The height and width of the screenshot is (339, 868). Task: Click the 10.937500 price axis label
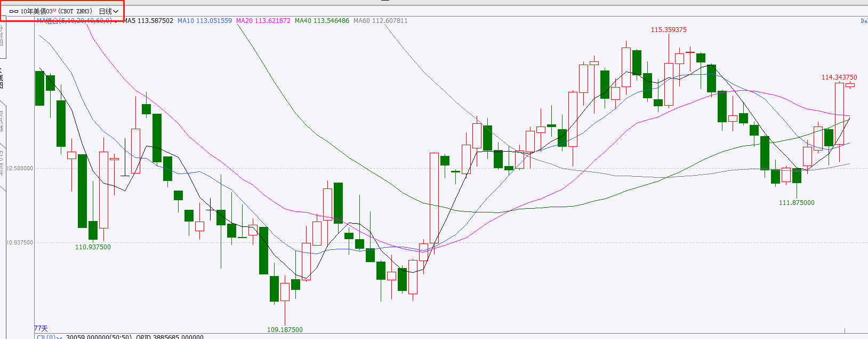coord(20,242)
